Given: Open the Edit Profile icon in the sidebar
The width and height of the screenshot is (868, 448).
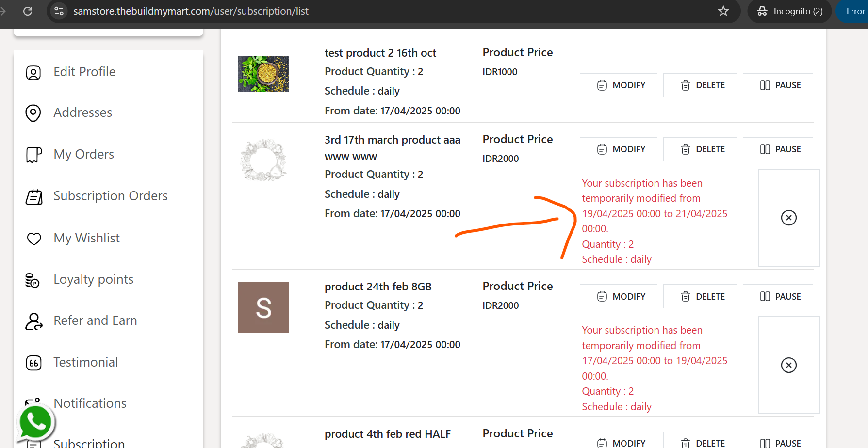Looking at the screenshot, I should click(33, 73).
